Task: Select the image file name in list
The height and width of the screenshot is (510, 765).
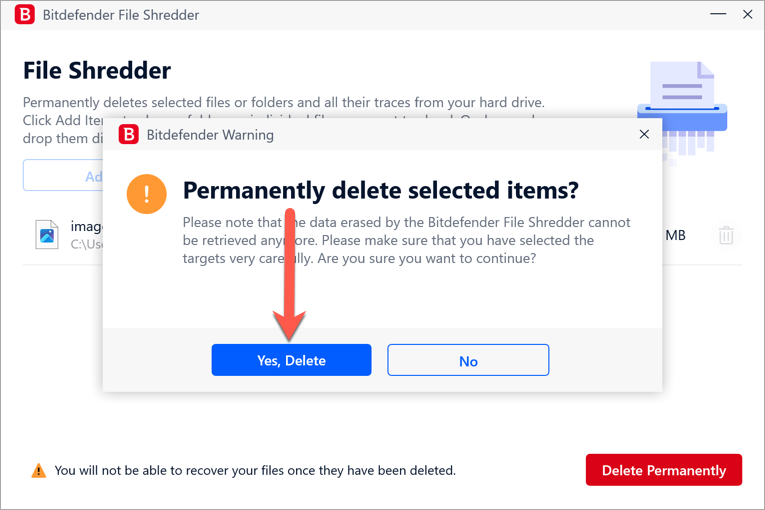Action: [86, 226]
